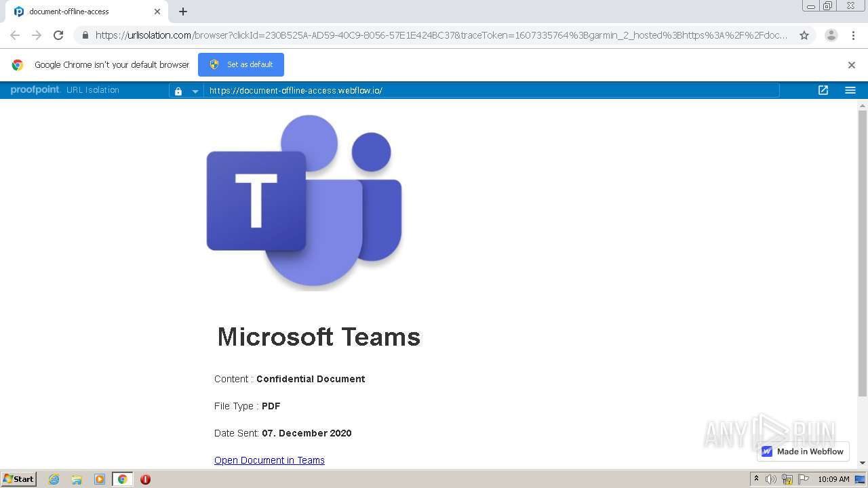Bookmark this page with the star icon
This screenshot has width=868, height=488.
(804, 35)
